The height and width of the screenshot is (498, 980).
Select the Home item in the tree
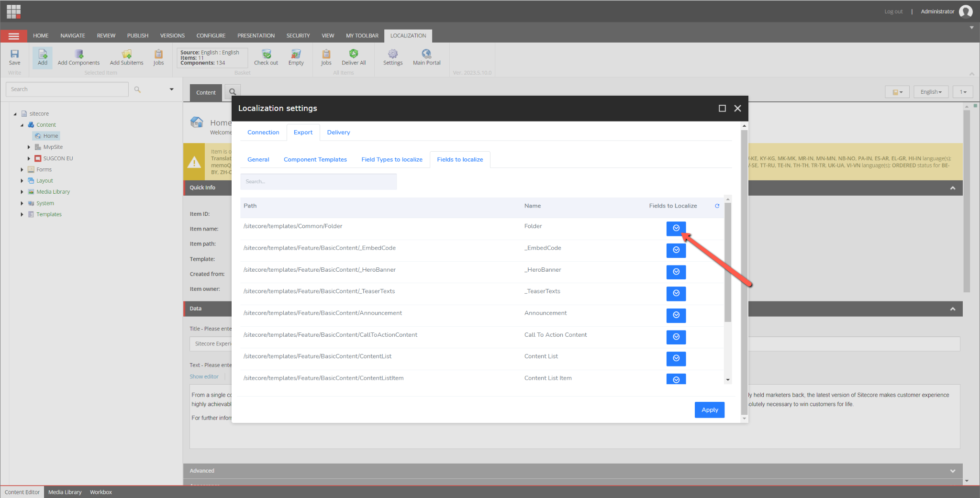coord(47,136)
